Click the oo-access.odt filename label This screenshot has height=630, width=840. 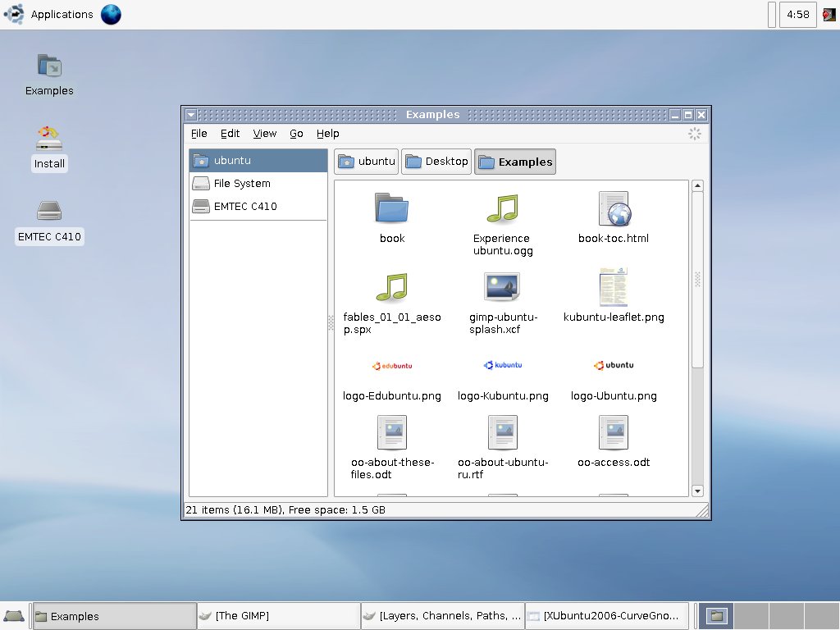pos(614,463)
